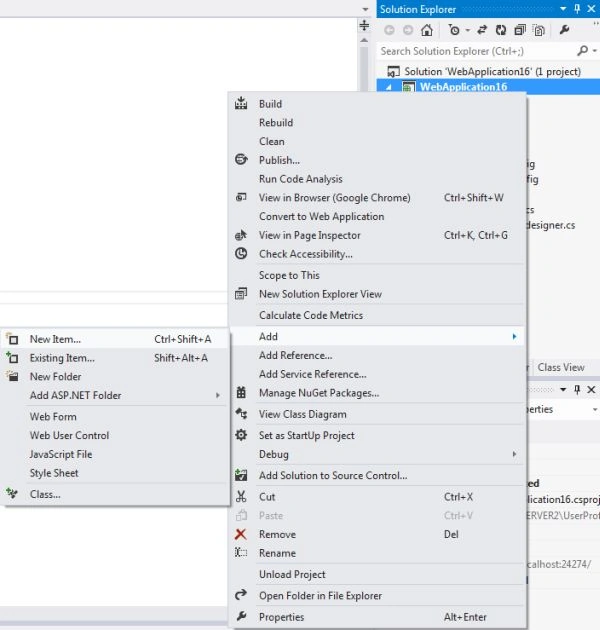The image size is (600, 630).
Task: Choose Existing Item... in the Add submenu
Action: 116,358
